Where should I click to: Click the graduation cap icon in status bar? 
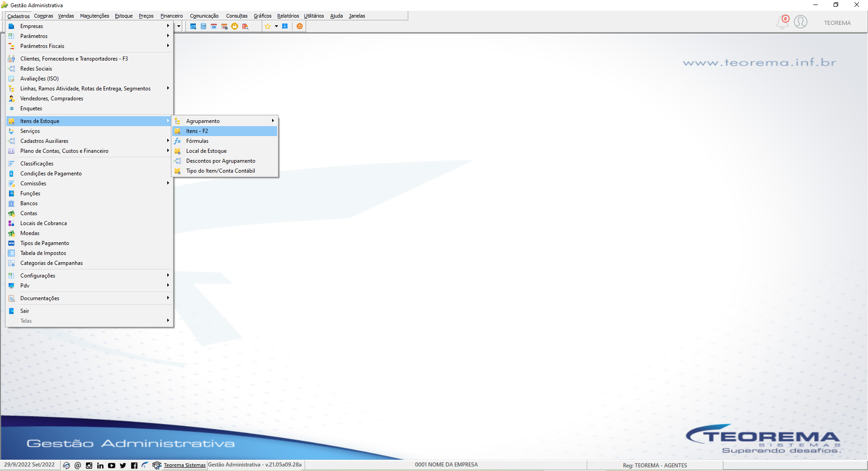pyautogui.click(x=157, y=466)
